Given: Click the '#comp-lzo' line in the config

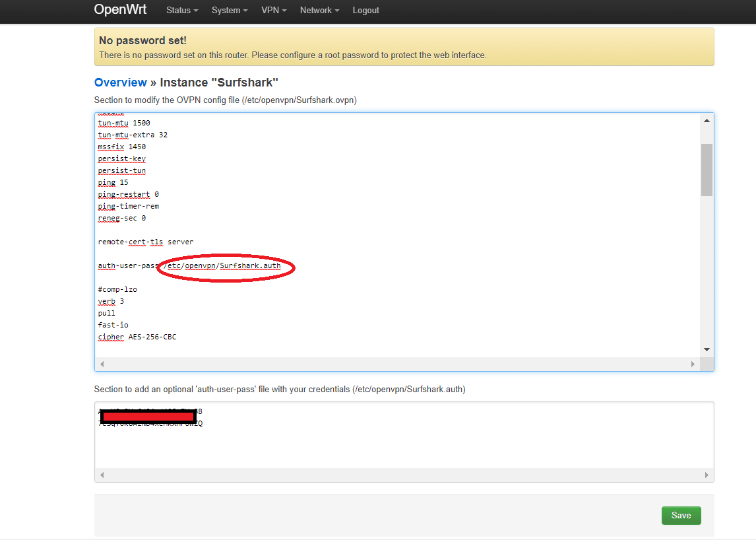Looking at the screenshot, I should 117,289.
